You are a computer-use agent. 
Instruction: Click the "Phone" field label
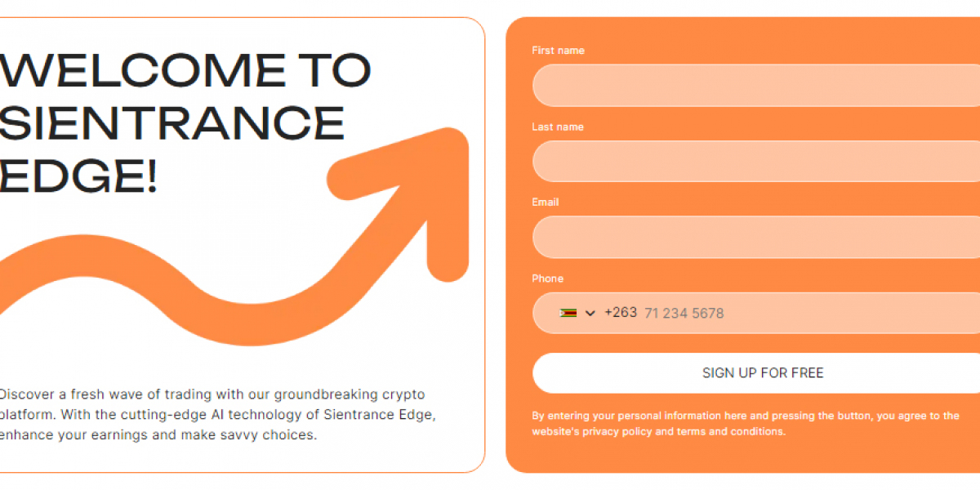point(547,278)
